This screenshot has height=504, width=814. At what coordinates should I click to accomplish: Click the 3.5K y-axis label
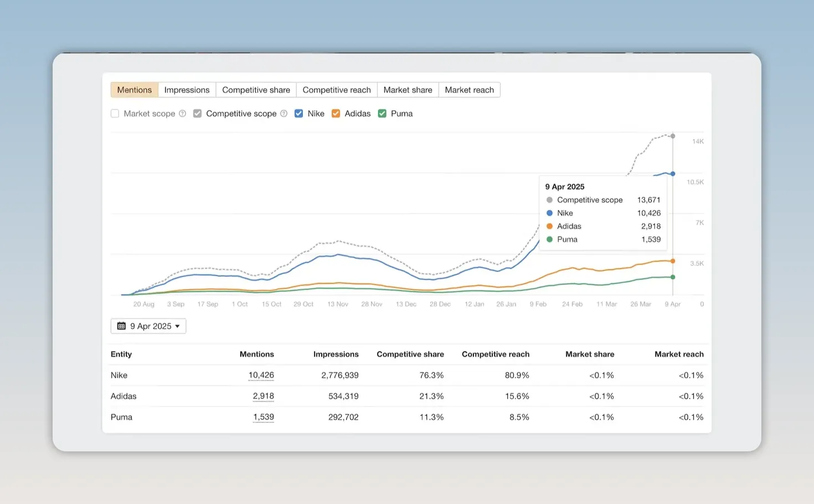[697, 264]
